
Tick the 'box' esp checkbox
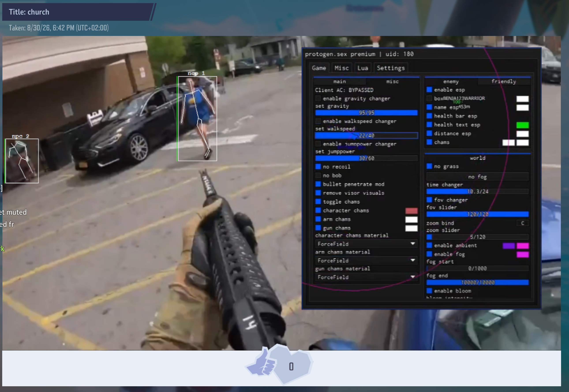pos(429,99)
